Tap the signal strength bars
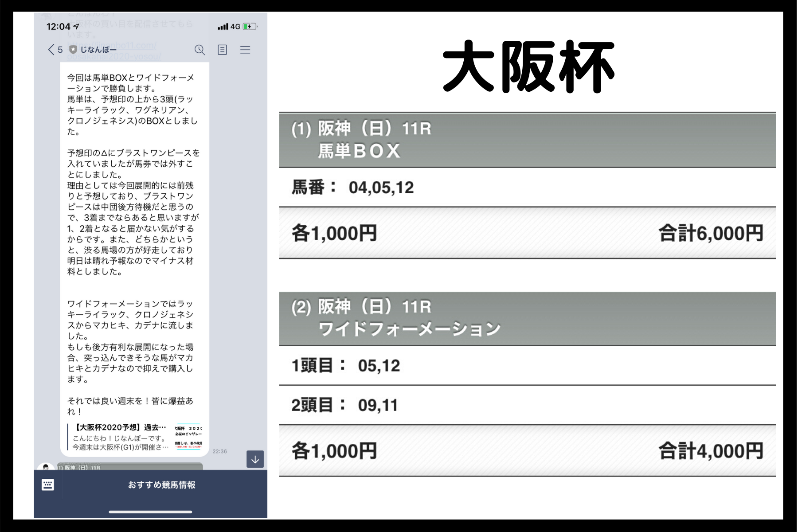 coord(223,27)
